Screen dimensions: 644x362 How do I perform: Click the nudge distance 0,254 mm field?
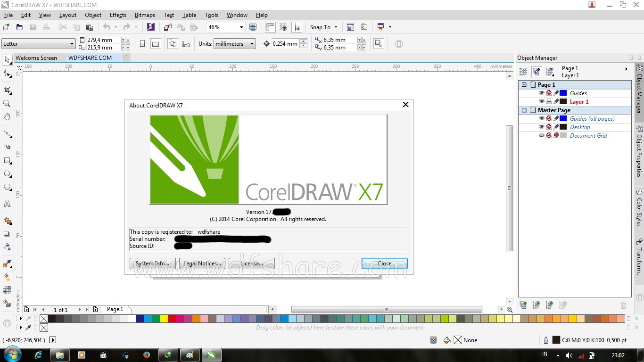pyautogui.click(x=285, y=44)
